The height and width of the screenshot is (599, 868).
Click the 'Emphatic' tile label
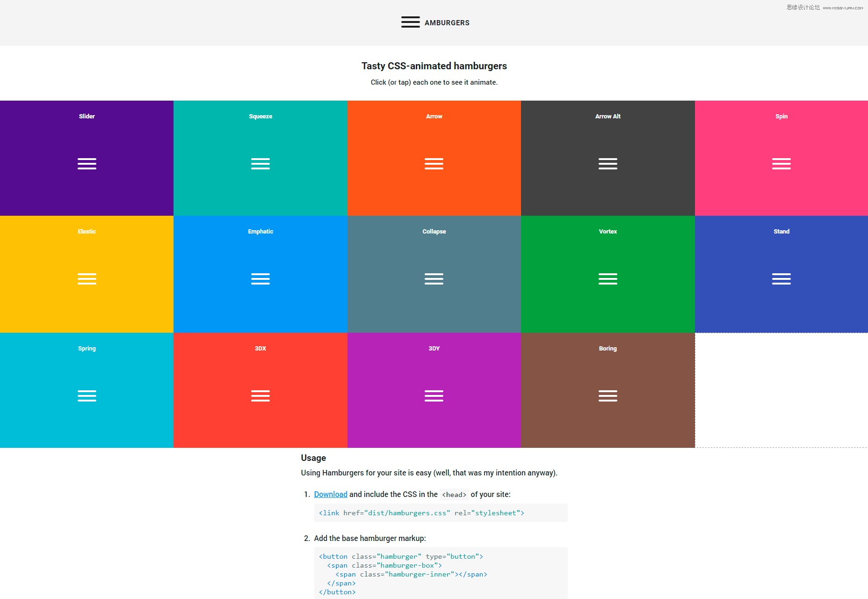pos(260,231)
